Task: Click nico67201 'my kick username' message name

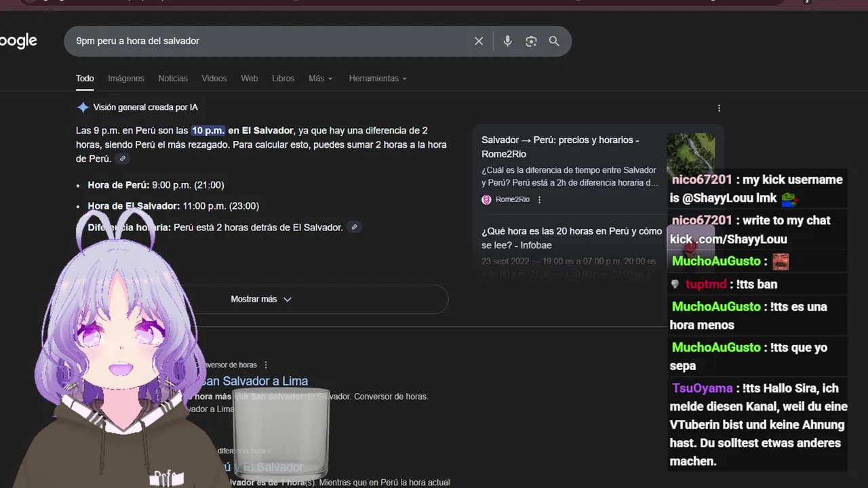Action: coord(702,180)
